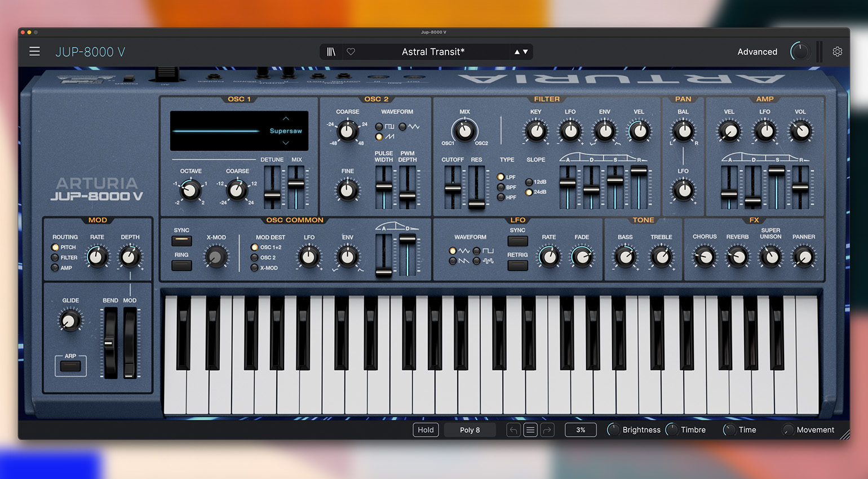Open the hamburger main menu
868x479 pixels.
(34, 51)
